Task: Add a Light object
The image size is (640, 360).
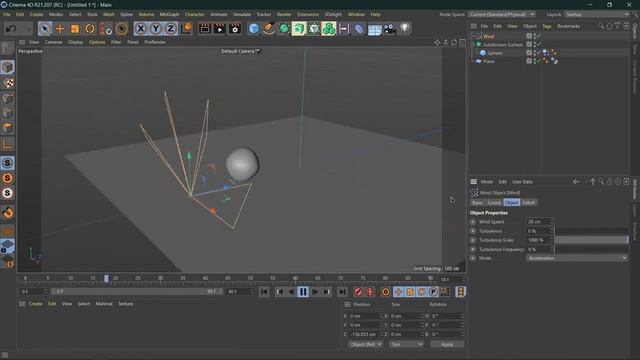Action: coord(404,29)
